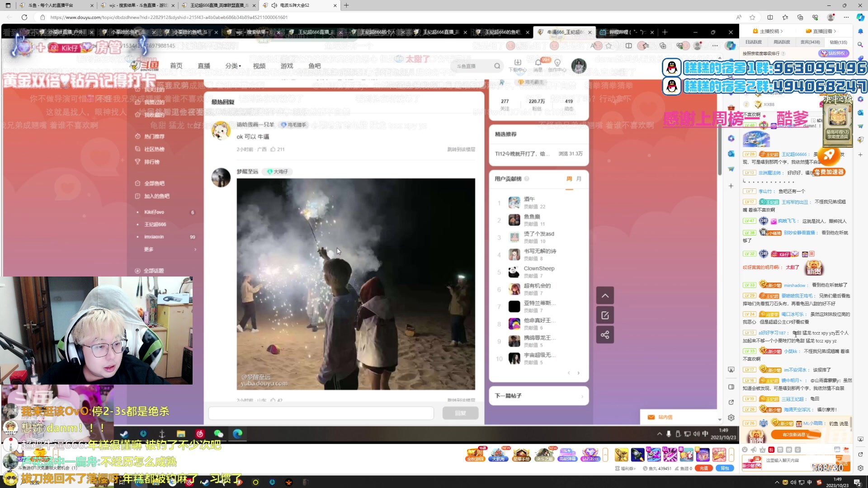Viewport: 868px width, 488px height.
Task: Switch to the 周活跃度 tab
Action: click(782, 42)
